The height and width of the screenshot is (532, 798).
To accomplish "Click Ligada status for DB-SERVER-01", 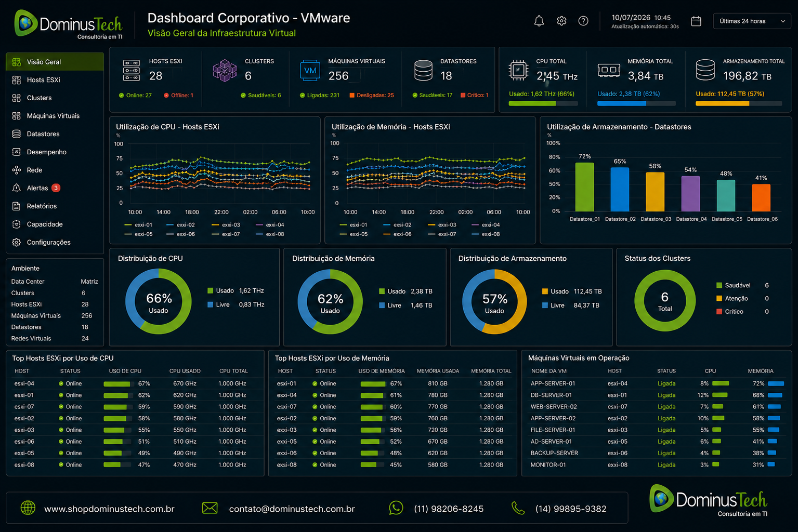I will pos(666,395).
